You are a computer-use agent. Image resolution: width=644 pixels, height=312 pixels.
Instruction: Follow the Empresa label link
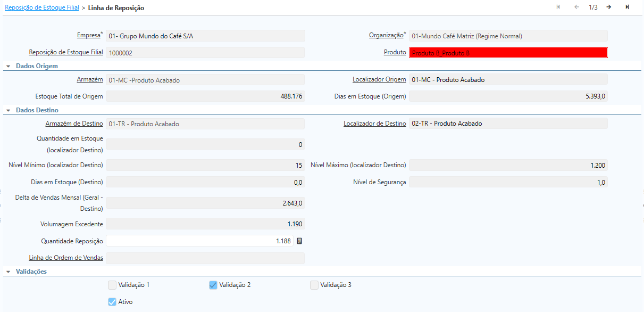tap(88, 35)
